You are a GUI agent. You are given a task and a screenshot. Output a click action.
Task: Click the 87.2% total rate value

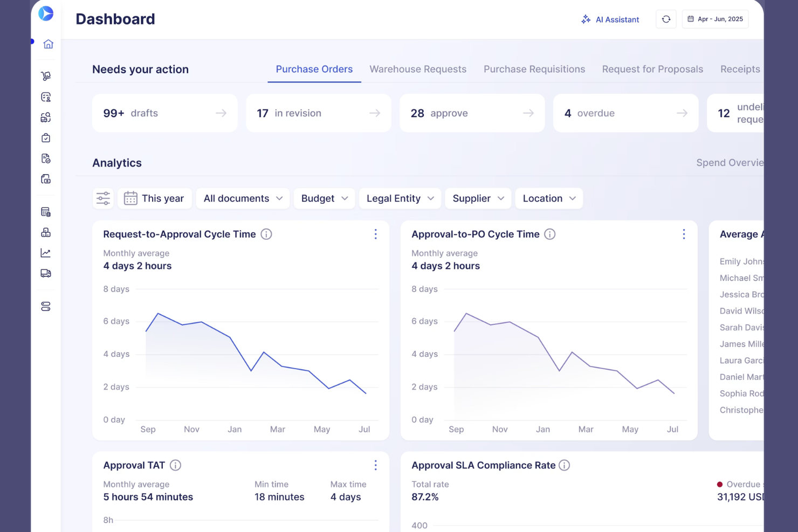point(425,497)
